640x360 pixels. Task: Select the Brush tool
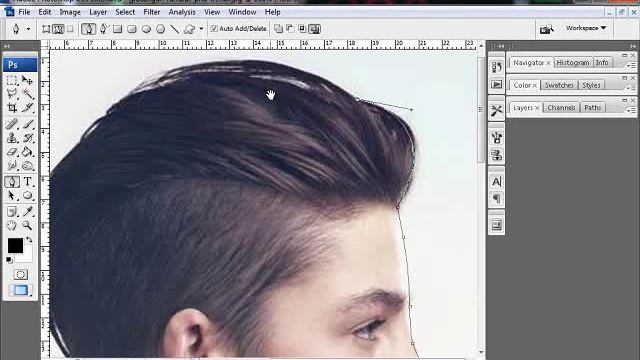click(27, 124)
